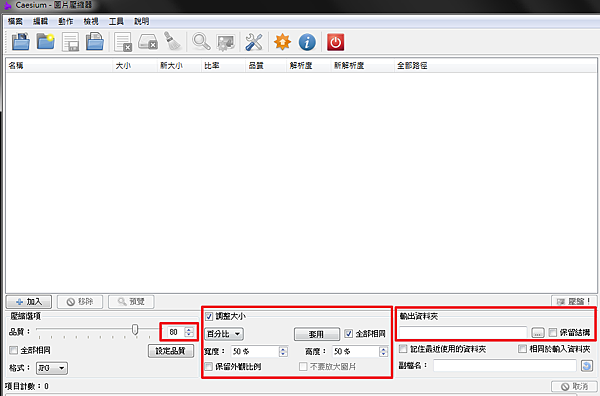Click the 移除 button
Image resolution: width=600 pixels, height=396 pixels.
pos(80,301)
